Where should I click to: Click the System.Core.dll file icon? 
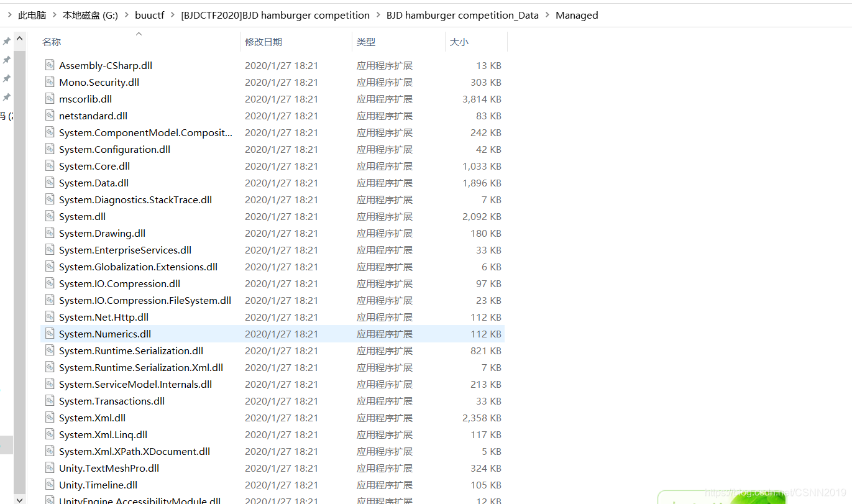pyautogui.click(x=50, y=166)
